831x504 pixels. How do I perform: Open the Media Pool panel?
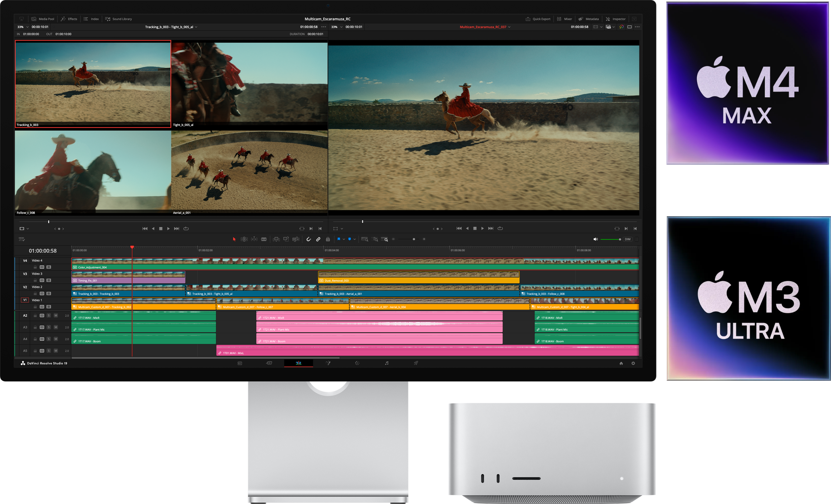pyautogui.click(x=43, y=19)
